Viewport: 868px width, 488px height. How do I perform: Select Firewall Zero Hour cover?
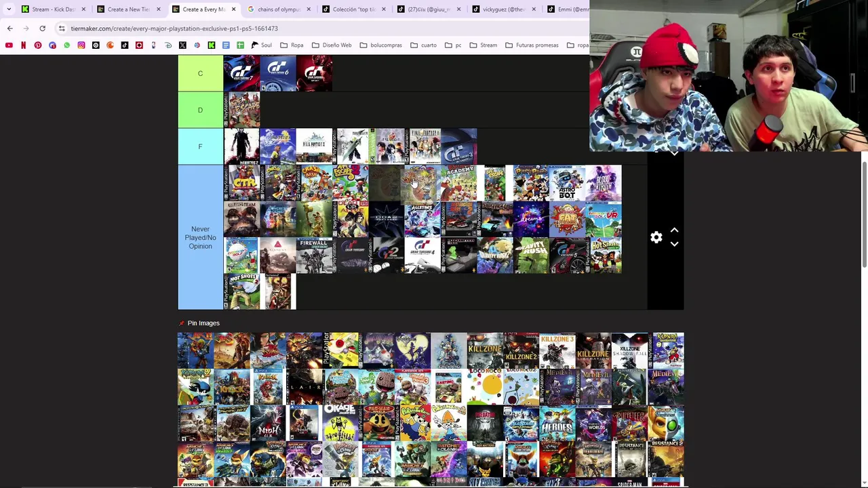tap(314, 256)
